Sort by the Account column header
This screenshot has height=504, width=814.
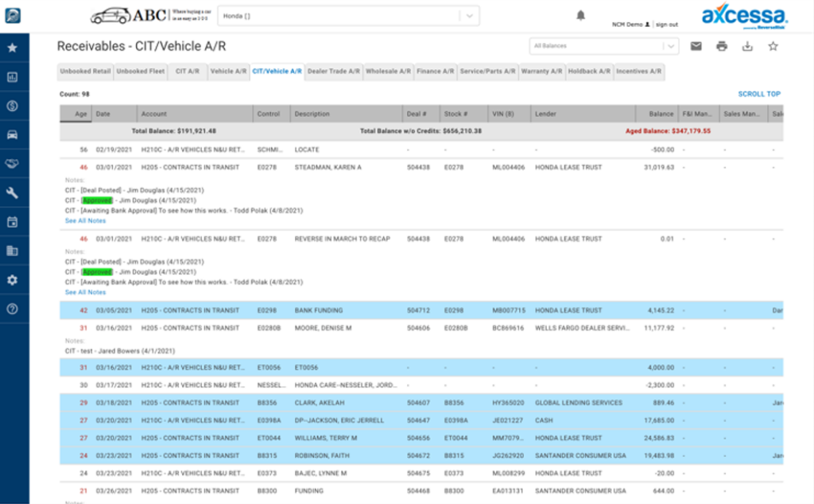click(195, 114)
